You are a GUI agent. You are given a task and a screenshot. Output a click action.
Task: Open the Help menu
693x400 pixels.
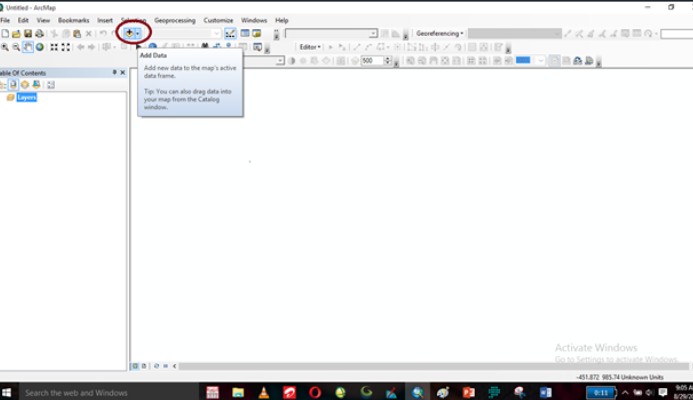click(x=282, y=20)
